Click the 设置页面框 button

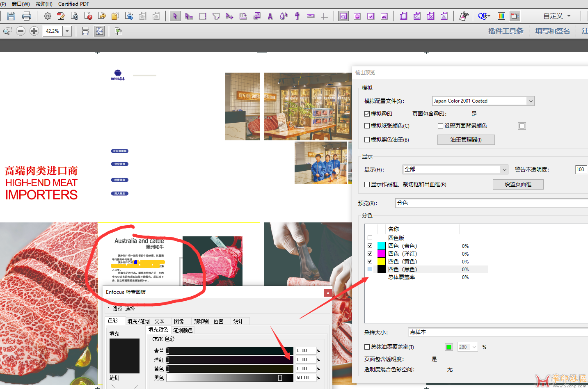click(x=518, y=184)
